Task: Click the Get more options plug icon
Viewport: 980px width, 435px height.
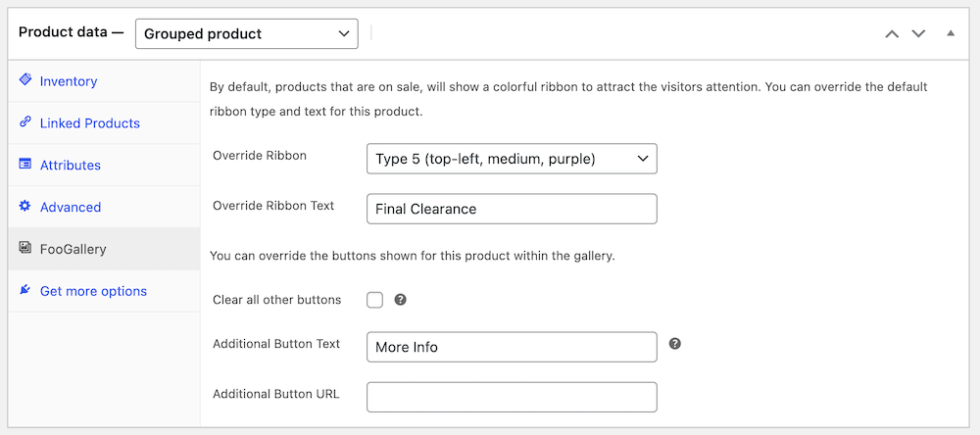Action: pyautogui.click(x=25, y=289)
